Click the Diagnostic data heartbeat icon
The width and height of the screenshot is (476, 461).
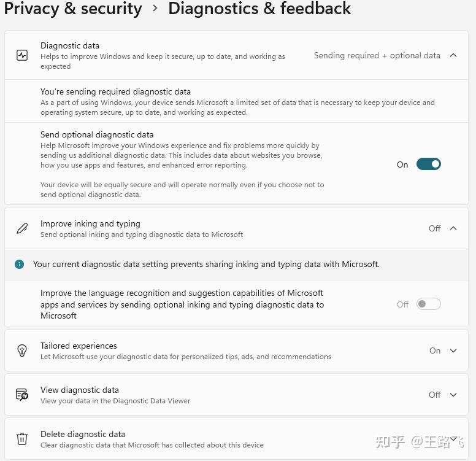[x=22, y=55]
